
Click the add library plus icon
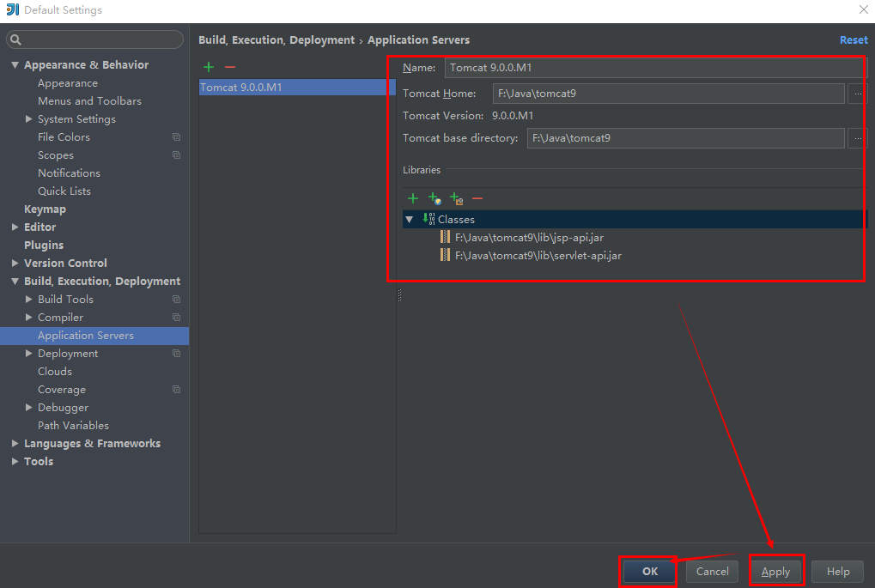click(413, 198)
